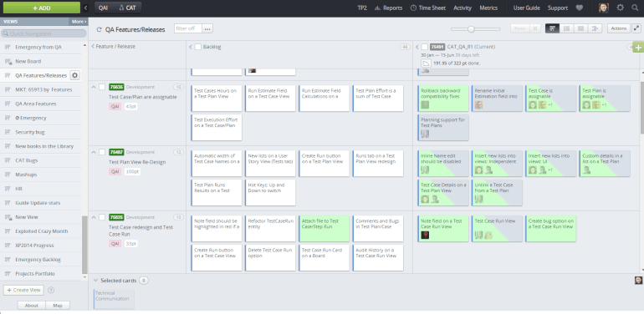
Task: Check the CAT_QA_R1 release checkbox
Action: pos(425,47)
